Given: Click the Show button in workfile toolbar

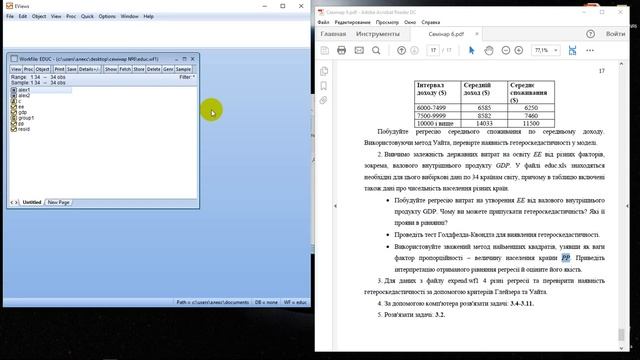Looking at the screenshot, I should click(111, 69).
